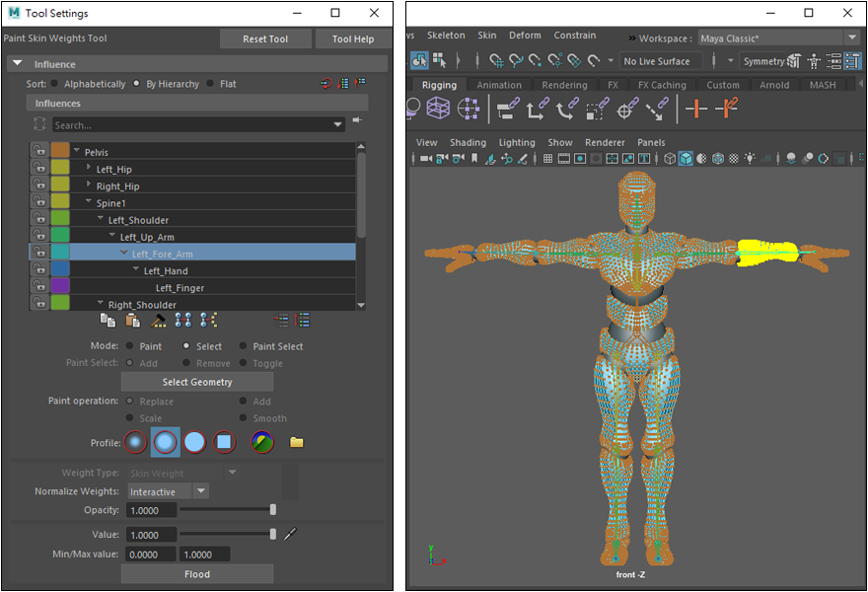Click the hammer weights icon below list
Viewport: 868px width, 592px height.
click(159, 321)
